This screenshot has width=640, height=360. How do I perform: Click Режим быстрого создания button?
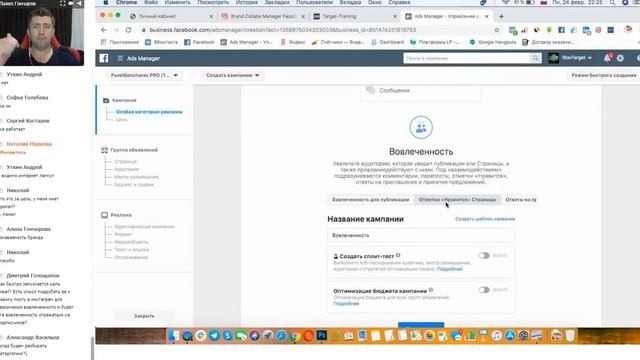coord(603,75)
